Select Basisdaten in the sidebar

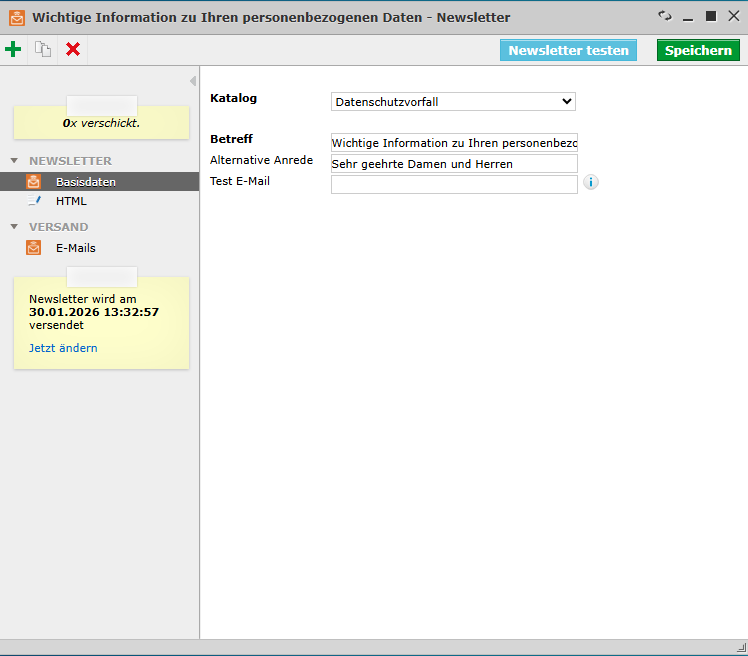pos(85,182)
